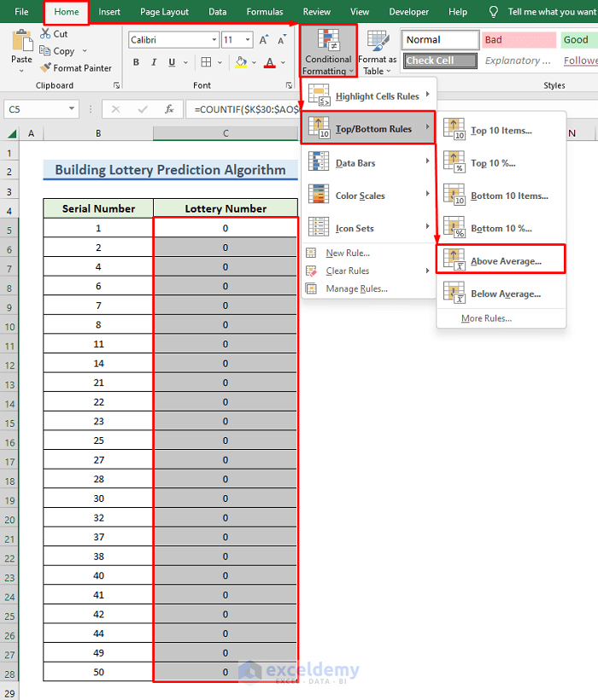Toggle Italic formatting
The width and height of the screenshot is (598, 700).
click(154, 62)
